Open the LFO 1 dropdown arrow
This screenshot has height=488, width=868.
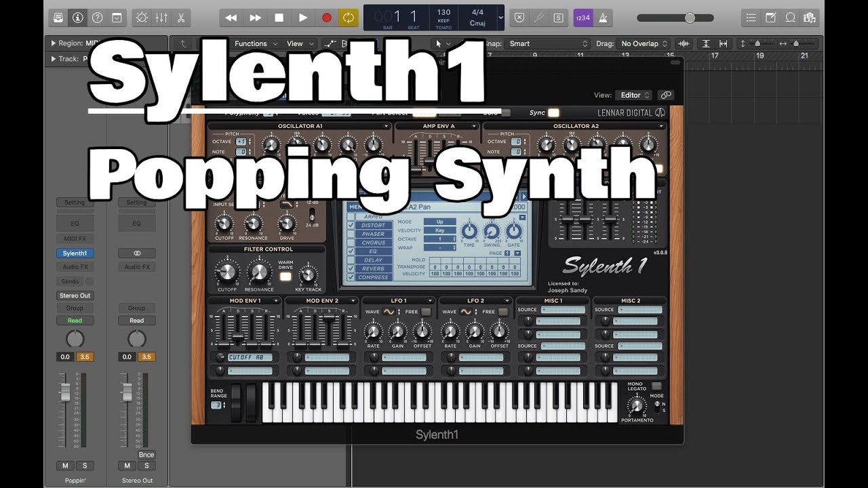[x=430, y=300]
